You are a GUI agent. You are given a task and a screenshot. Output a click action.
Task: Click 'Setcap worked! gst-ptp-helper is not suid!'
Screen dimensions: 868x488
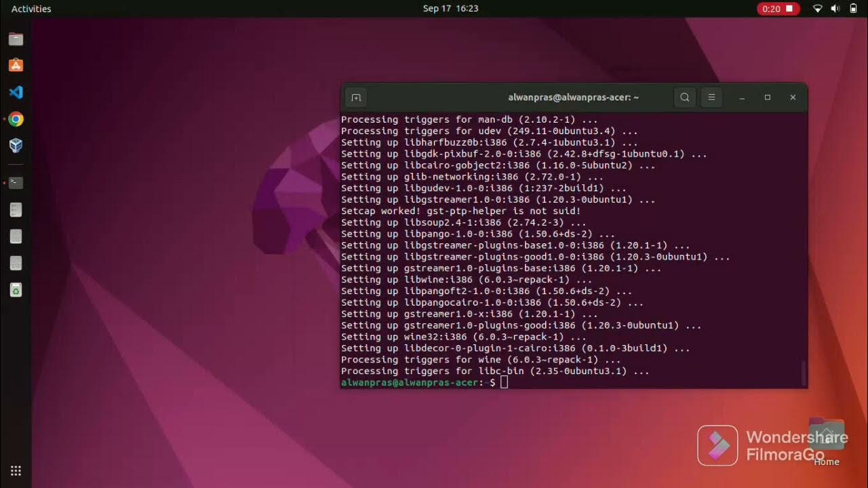tap(461, 211)
